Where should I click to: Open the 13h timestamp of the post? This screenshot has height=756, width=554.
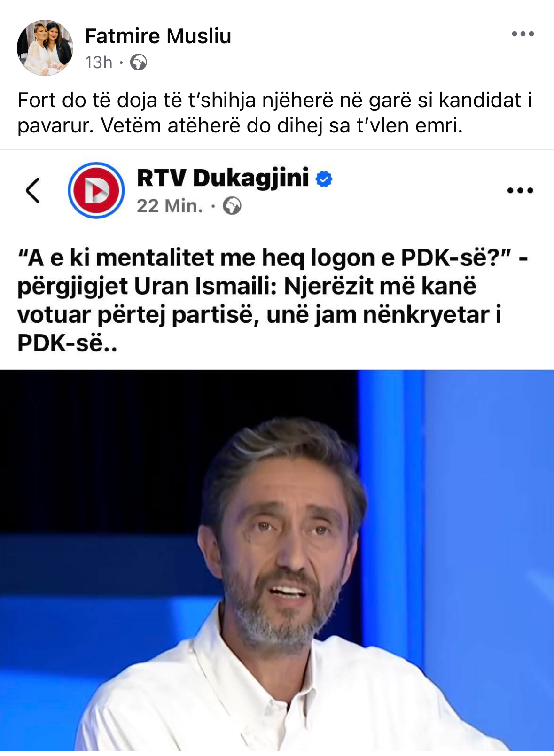click(99, 62)
